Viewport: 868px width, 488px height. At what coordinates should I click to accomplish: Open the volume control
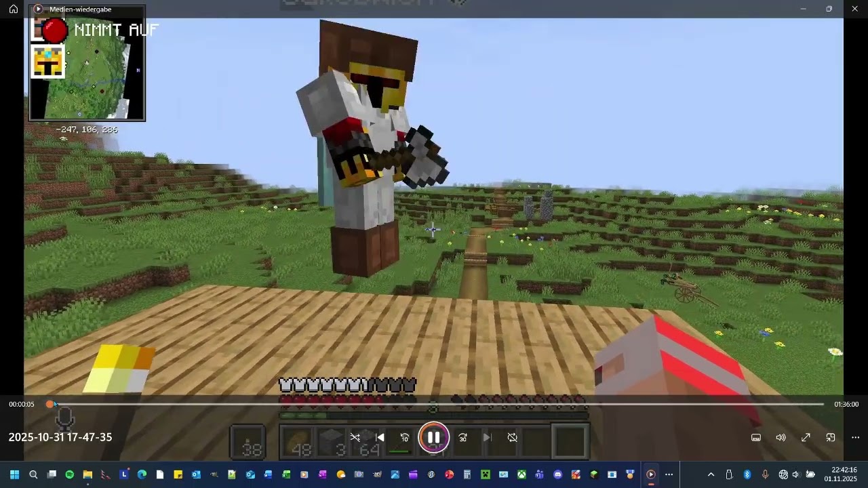781,437
